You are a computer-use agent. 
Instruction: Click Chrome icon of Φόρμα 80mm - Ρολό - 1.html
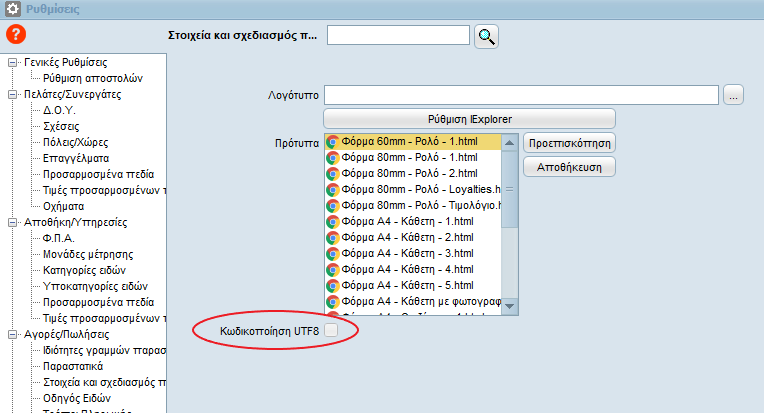coord(333,158)
